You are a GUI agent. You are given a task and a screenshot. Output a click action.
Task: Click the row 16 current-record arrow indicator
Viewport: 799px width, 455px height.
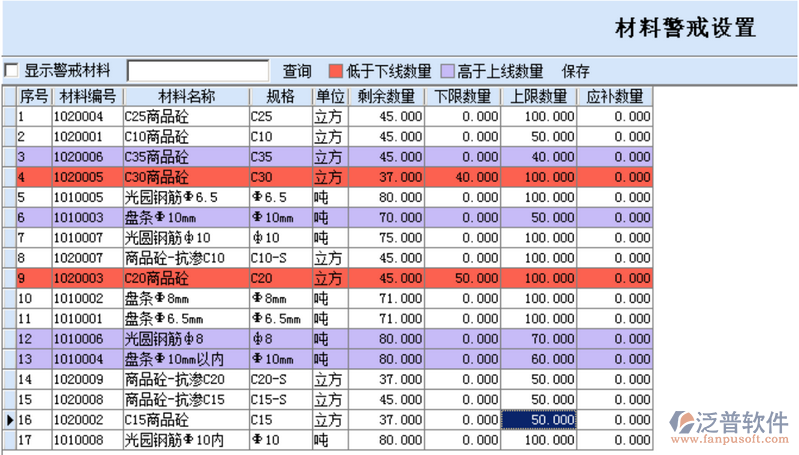point(10,420)
